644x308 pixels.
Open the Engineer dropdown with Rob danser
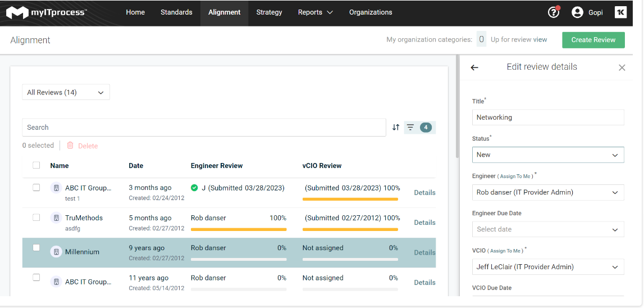click(x=548, y=192)
